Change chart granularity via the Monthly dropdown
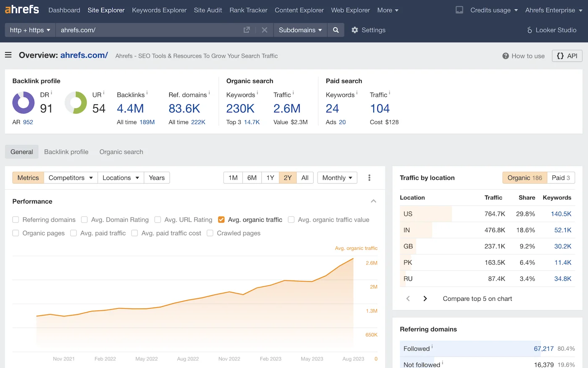 (x=337, y=177)
